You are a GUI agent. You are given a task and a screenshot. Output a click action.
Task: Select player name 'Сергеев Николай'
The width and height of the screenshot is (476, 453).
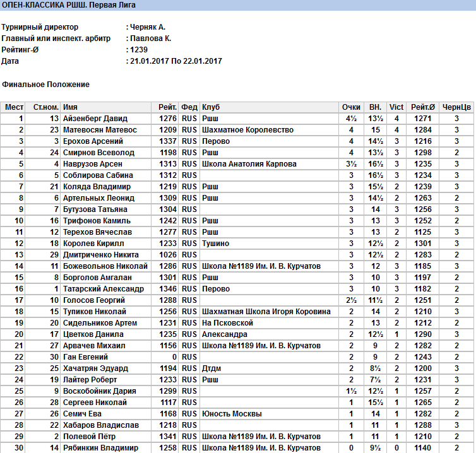pyautogui.click(x=95, y=403)
